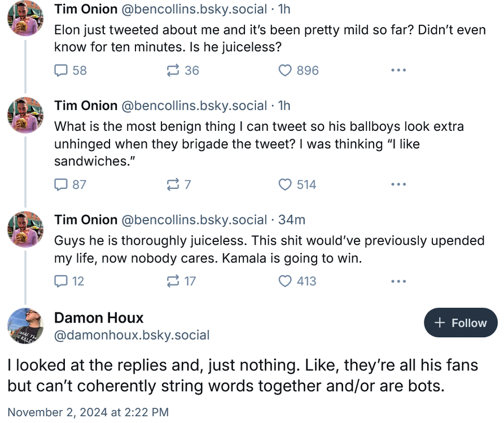Repost the post with 7 reposts
504x423 pixels.
[x=173, y=184]
